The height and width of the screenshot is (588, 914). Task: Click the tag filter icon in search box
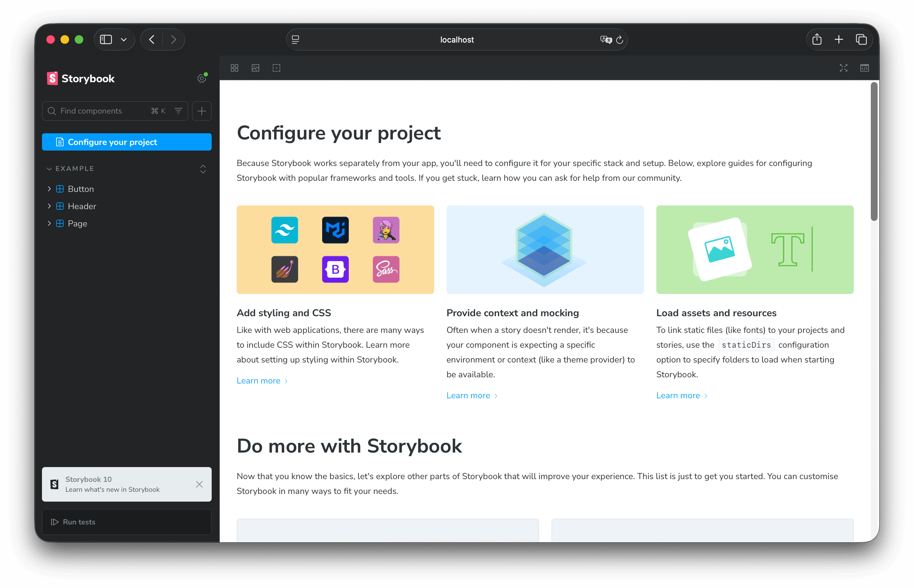pos(178,111)
